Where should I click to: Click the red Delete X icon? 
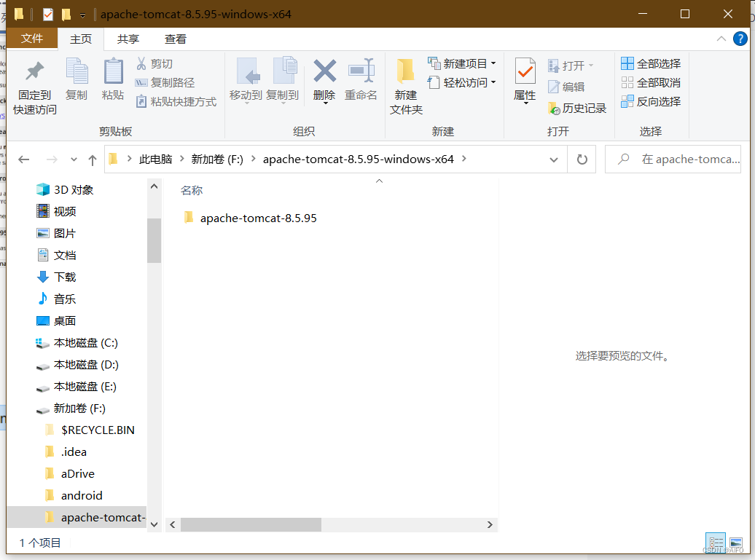click(324, 80)
